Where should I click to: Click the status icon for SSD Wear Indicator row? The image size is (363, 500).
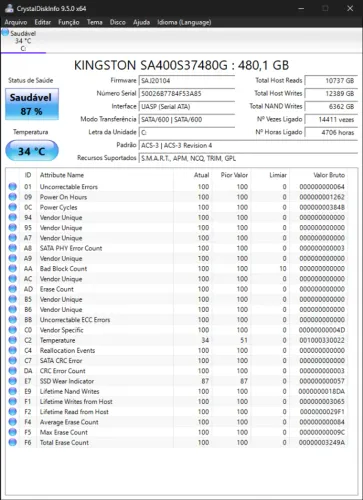pos(13,381)
